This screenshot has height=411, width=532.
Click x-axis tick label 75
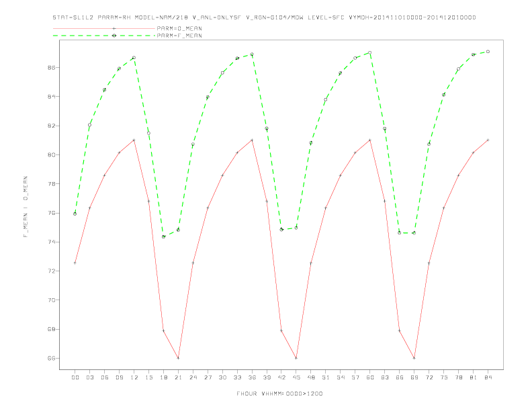(444, 377)
